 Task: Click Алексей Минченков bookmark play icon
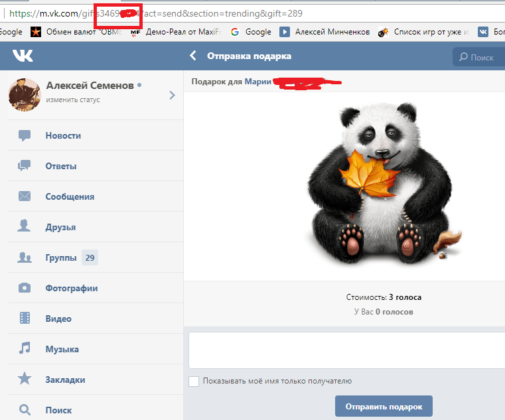pos(285,32)
